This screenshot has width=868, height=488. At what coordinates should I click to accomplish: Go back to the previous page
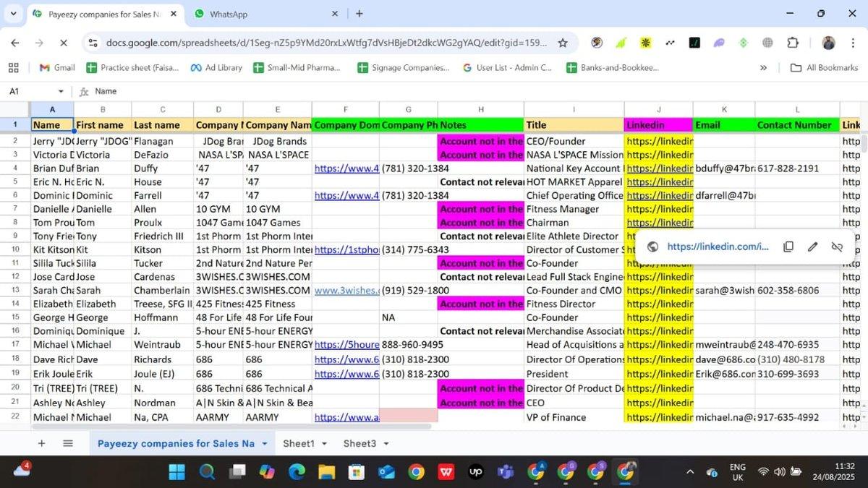coord(15,43)
